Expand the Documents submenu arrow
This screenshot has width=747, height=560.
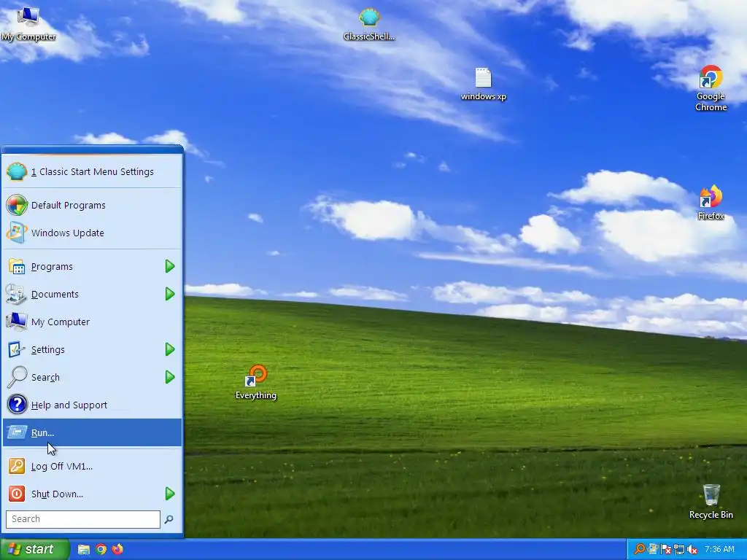point(170,295)
